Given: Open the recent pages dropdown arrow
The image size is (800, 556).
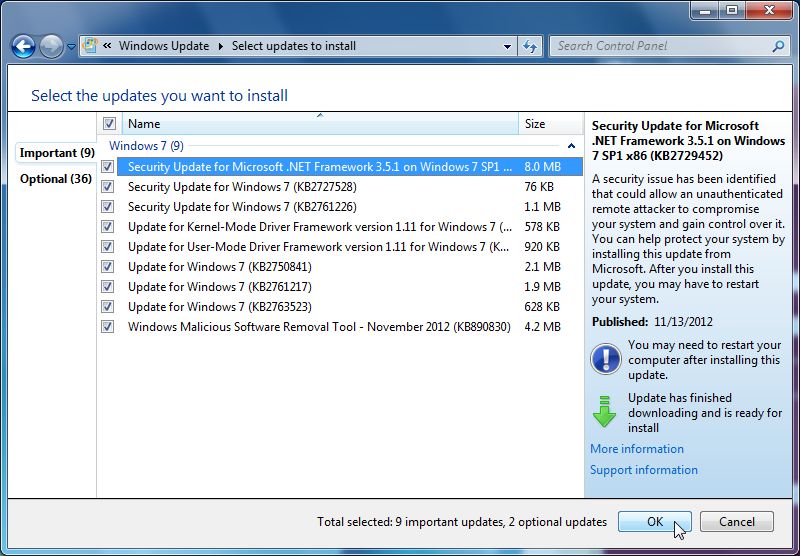Looking at the screenshot, I should (x=71, y=47).
